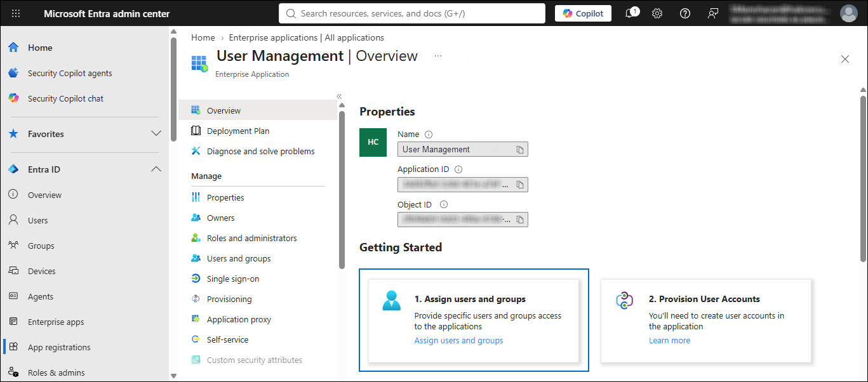This screenshot has height=382, width=868.
Task: Open the app launcher waffle icon
Action: tap(16, 13)
